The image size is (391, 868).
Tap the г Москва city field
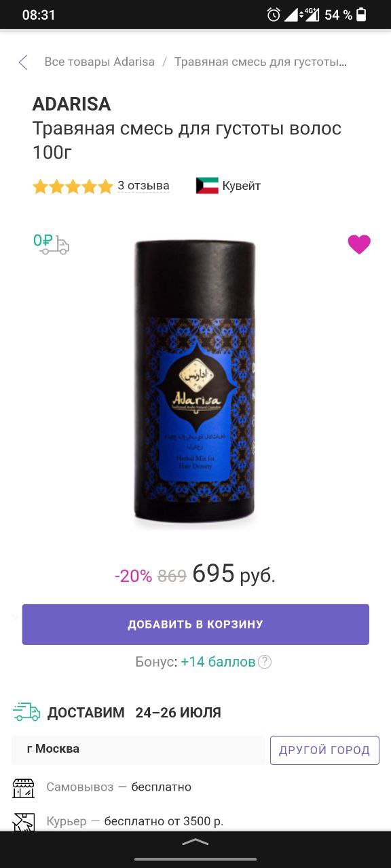click(x=138, y=750)
